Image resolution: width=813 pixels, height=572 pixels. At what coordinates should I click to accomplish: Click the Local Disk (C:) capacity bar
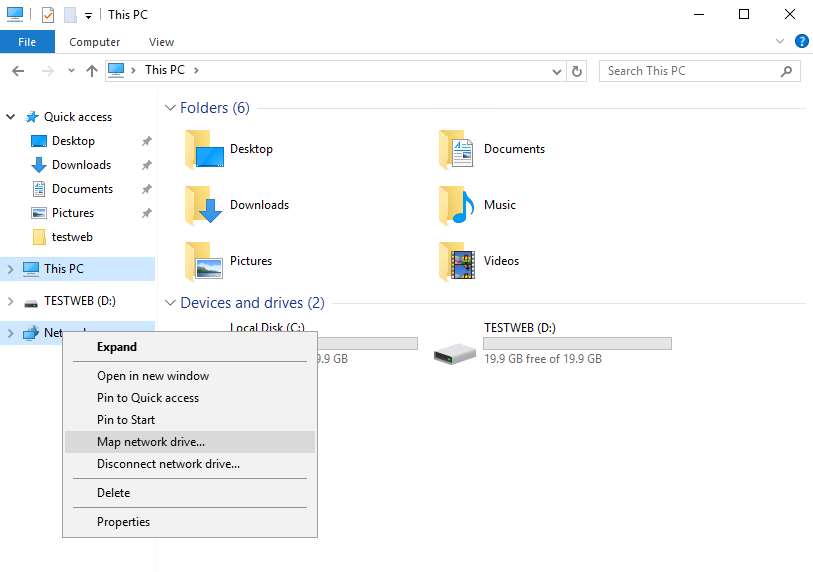367,343
